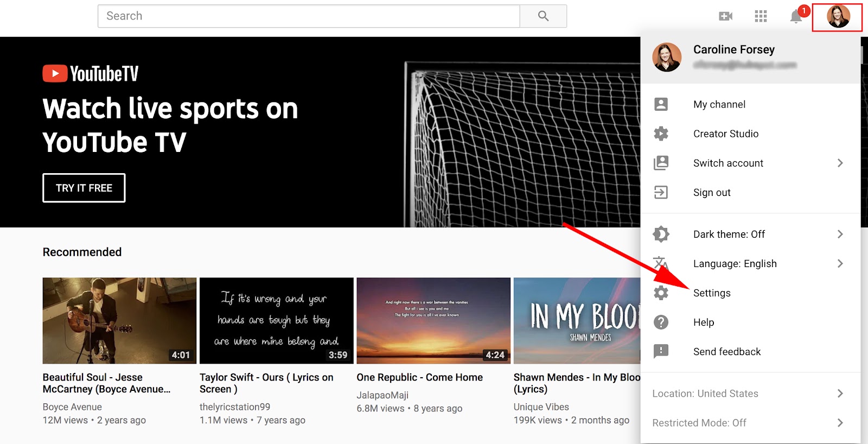
Task: Open My channel
Action: [750, 104]
